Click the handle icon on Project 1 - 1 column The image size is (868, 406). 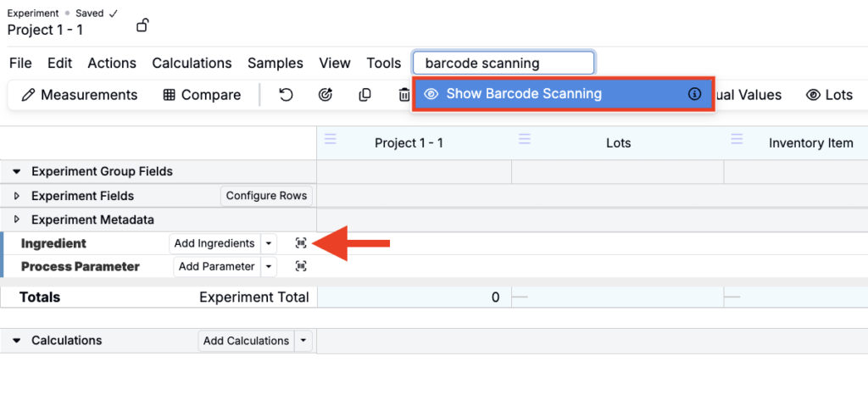[x=331, y=139]
